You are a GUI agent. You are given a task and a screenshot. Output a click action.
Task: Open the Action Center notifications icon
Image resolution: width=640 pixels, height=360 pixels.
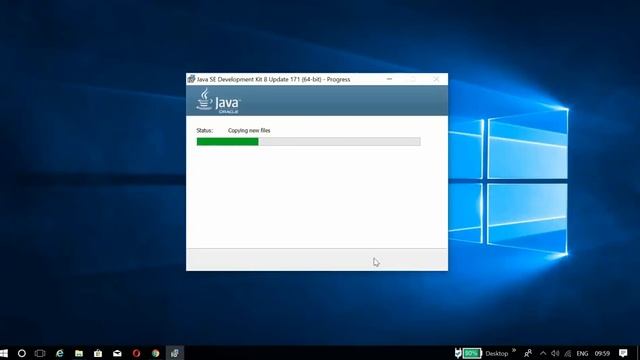tap(623, 353)
